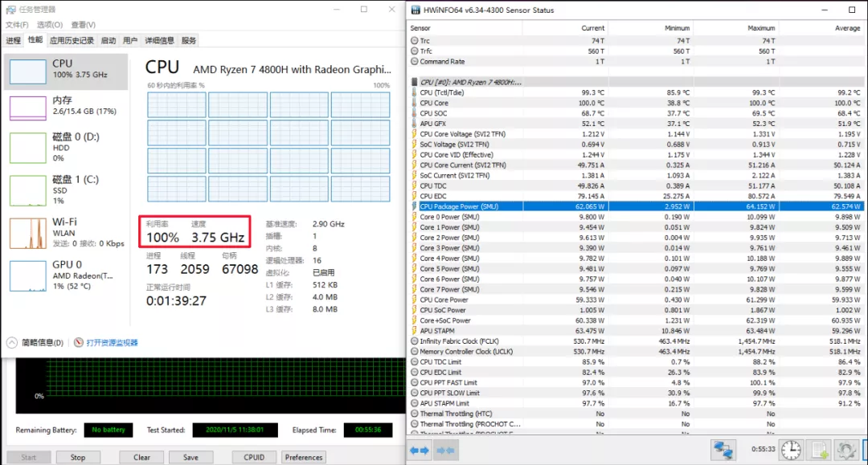Switch to the 启动 tab
The image size is (868, 465).
click(x=108, y=40)
